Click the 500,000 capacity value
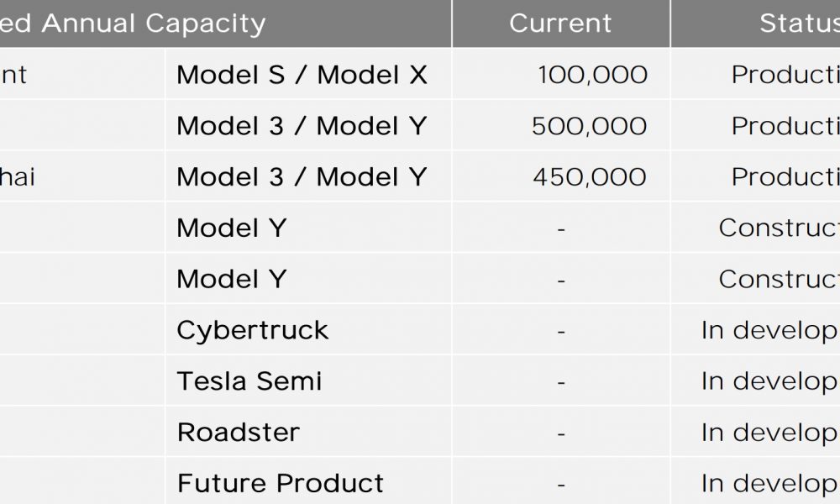The height and width of the screenshot is (504, 840). (590, 126)
